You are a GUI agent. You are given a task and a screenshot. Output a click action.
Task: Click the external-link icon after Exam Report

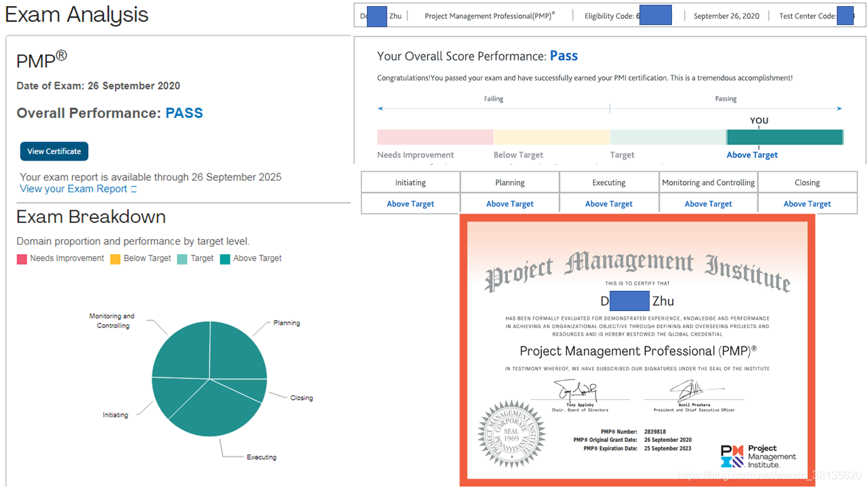[134, 189]
